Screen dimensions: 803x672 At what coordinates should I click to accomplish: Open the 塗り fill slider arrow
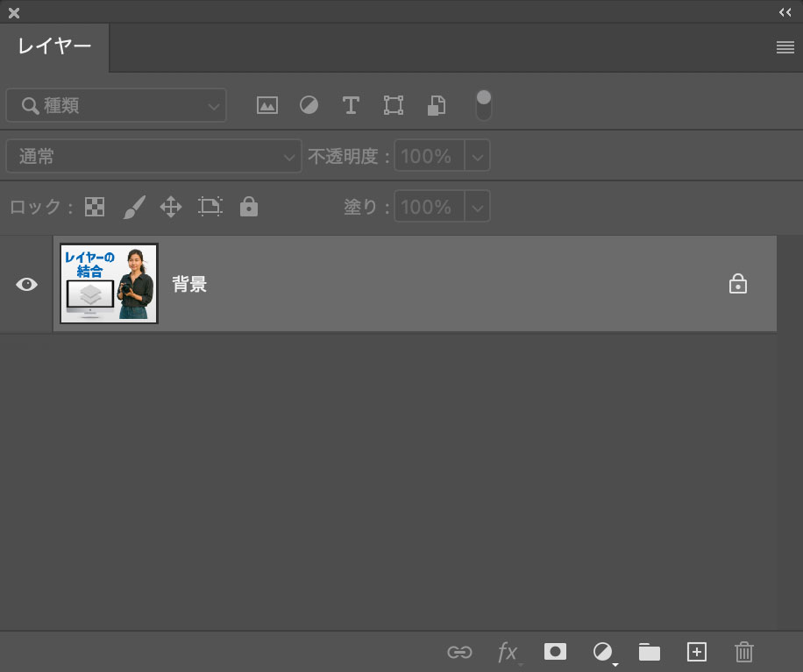(477, 207)
